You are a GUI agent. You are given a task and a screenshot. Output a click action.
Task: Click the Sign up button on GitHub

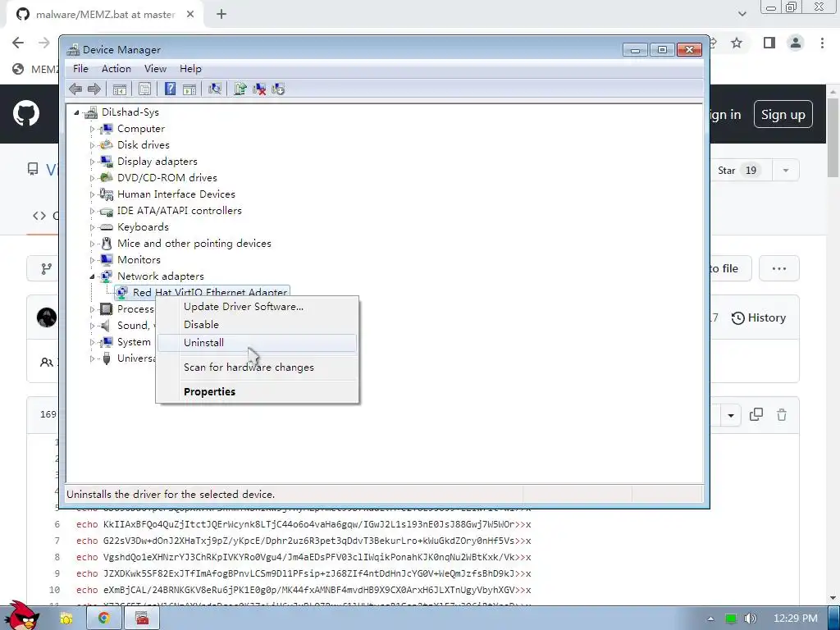783,114
